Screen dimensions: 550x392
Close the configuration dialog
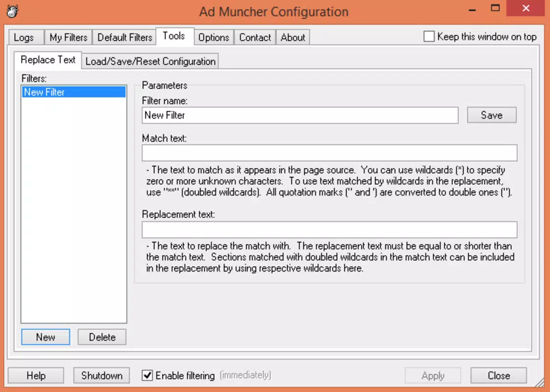tap(499, 375)
